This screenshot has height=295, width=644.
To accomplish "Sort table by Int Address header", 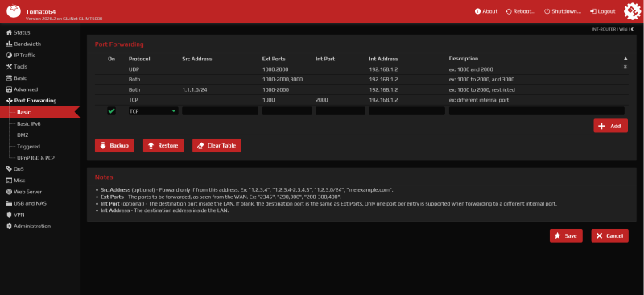I will click(x=384, y=59).
